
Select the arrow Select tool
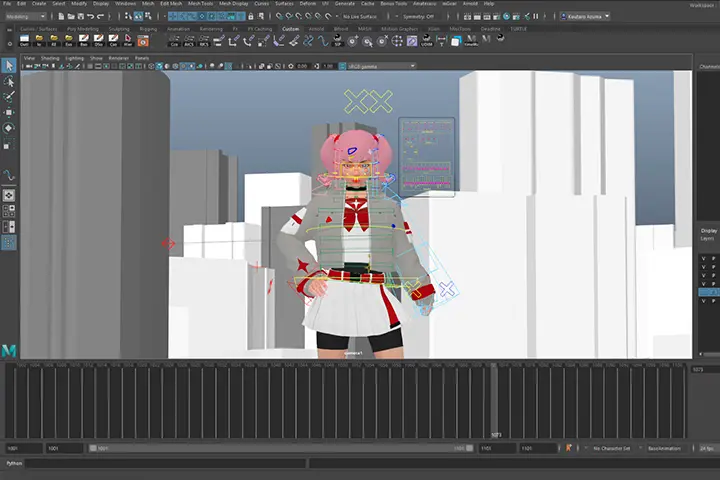pos(9,66)
